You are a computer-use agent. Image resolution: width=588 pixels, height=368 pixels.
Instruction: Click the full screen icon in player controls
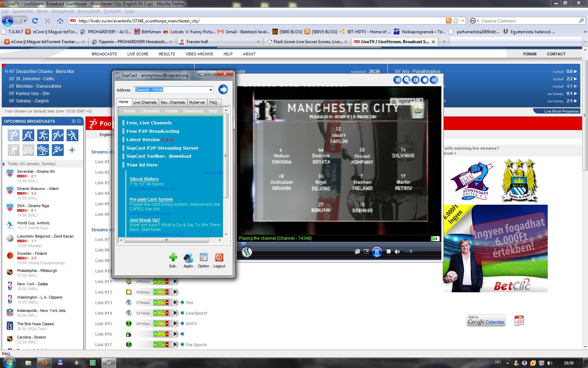[366, 252]
